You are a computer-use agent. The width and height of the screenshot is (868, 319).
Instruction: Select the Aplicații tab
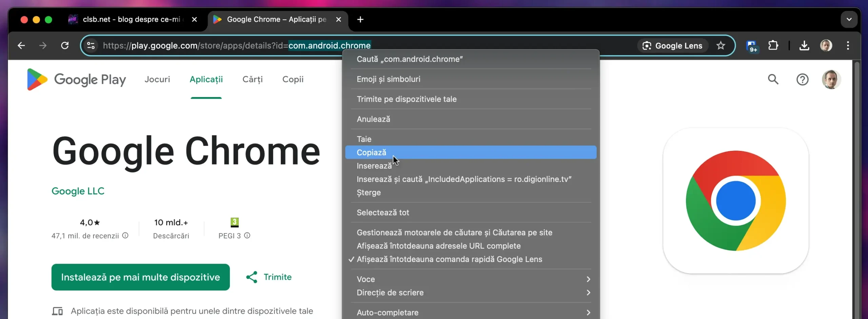[x=206, y=79]
